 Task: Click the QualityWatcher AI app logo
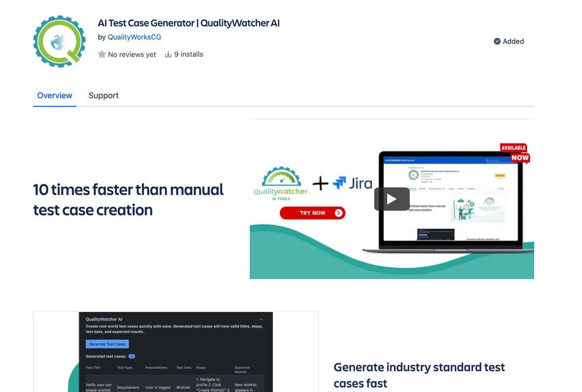59,41
